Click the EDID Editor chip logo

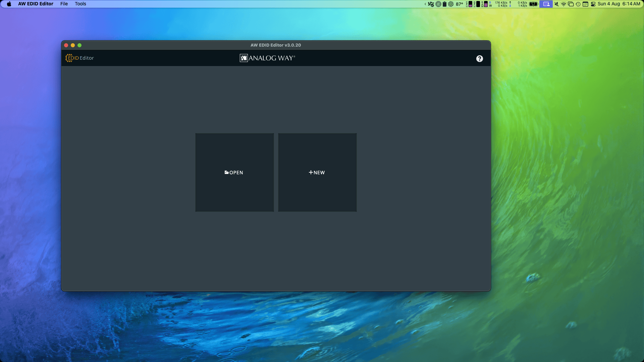pos(69,58)
